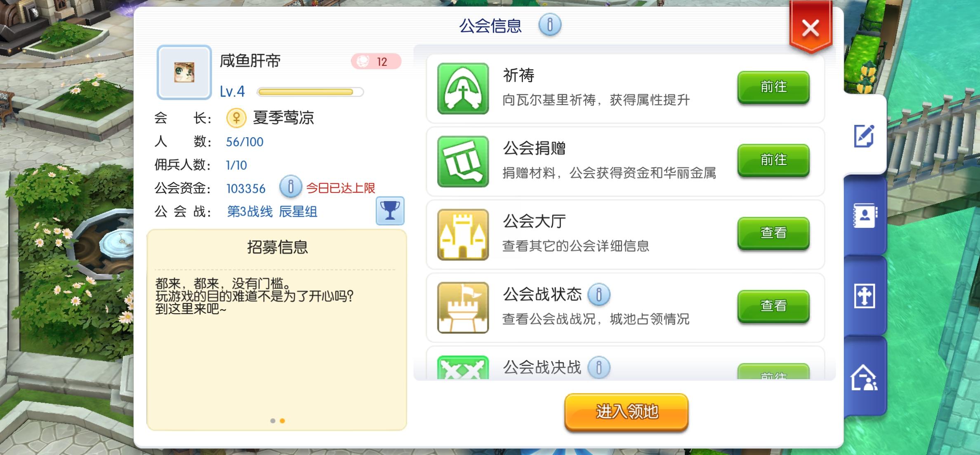Viewport: 980px width, 455px height.
Task: Close the guild info window
Action: click(x=810, y=28)
